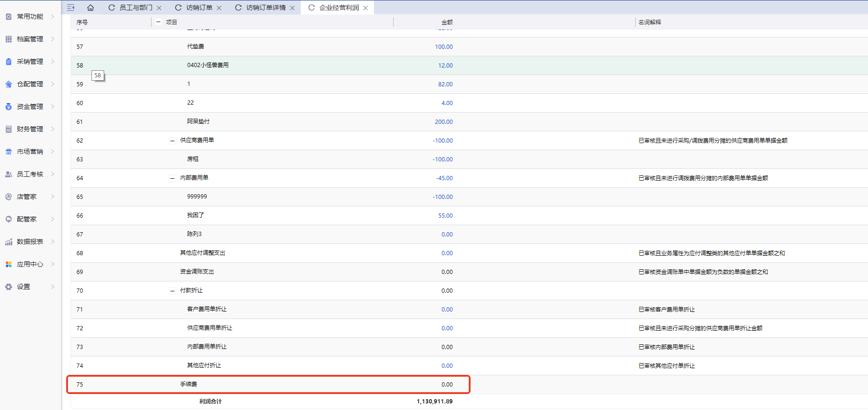
Task: Collapse all rows via 项目 header toggle
Action: (x=159, y=22)
